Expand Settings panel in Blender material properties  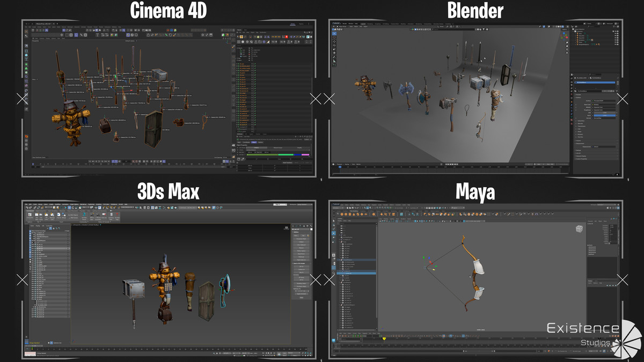[579, 150]
